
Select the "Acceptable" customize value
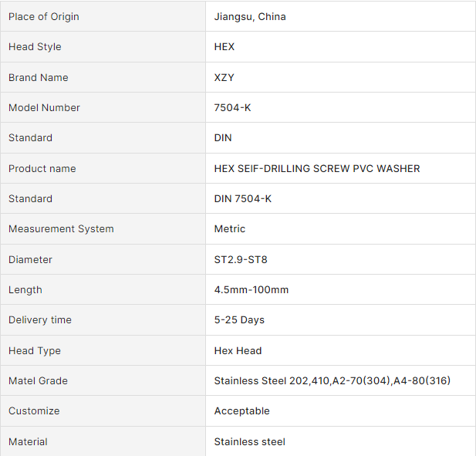(x=241, y=411)
